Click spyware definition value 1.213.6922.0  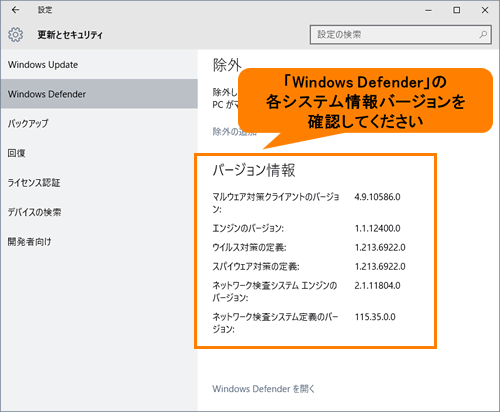[380, 266]
